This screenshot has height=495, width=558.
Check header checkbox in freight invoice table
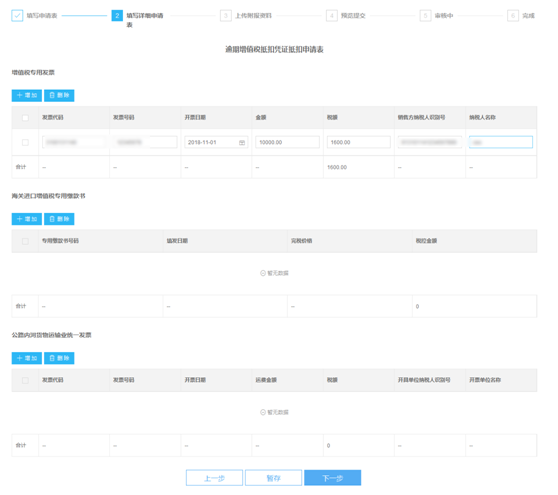[25, 380]
